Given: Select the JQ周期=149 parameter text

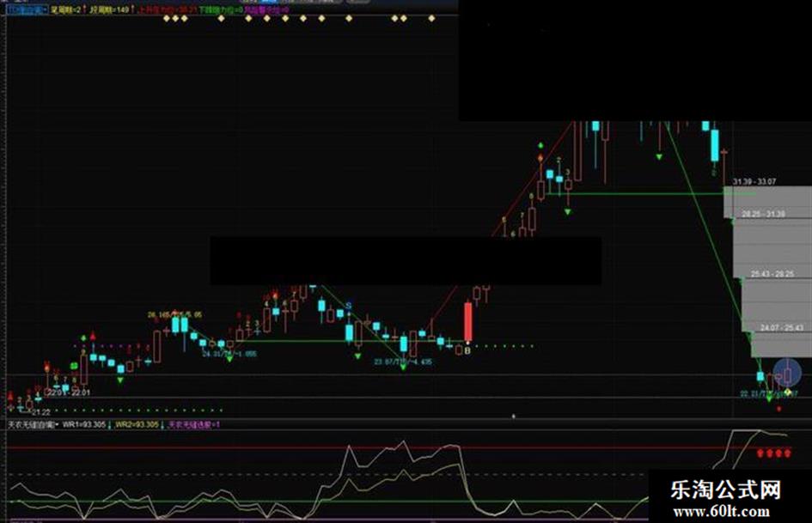Looking at the screenshot, I should click(x=109, y=9).
